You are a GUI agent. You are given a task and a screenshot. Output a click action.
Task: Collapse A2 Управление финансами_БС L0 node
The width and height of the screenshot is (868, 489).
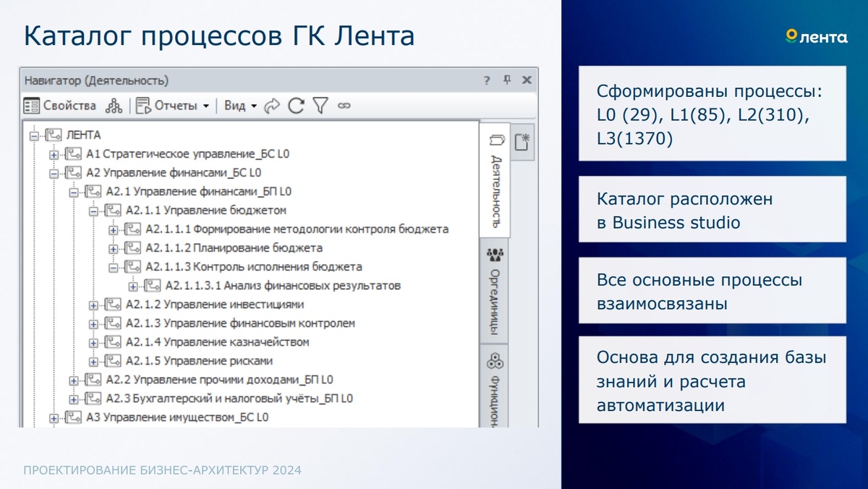click(x=54, y=173)
